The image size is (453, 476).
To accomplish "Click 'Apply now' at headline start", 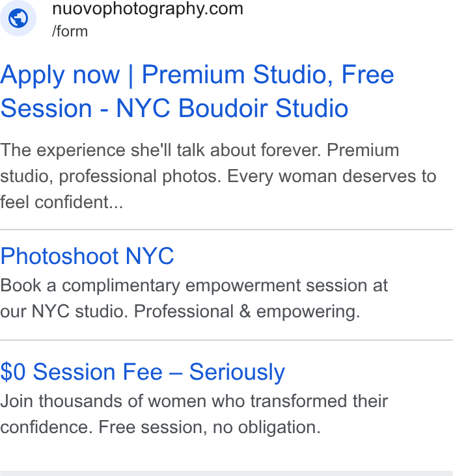I will [x=60, y=75].
